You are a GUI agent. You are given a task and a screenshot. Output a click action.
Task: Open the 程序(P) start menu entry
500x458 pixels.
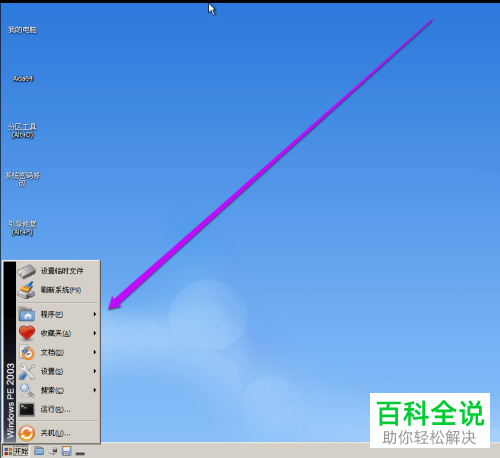pos(58,314)
